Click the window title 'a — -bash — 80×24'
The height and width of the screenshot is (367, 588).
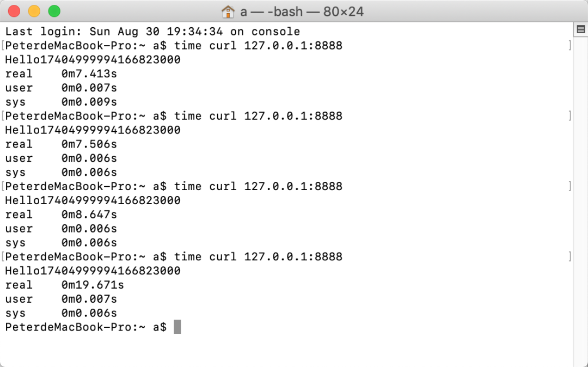(302, 11)
